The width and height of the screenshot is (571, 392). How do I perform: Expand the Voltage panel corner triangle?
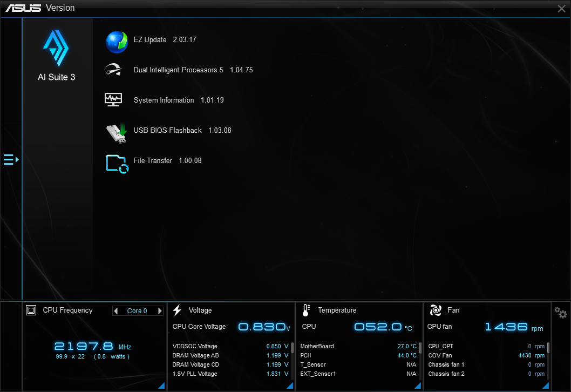click(290, 386)
